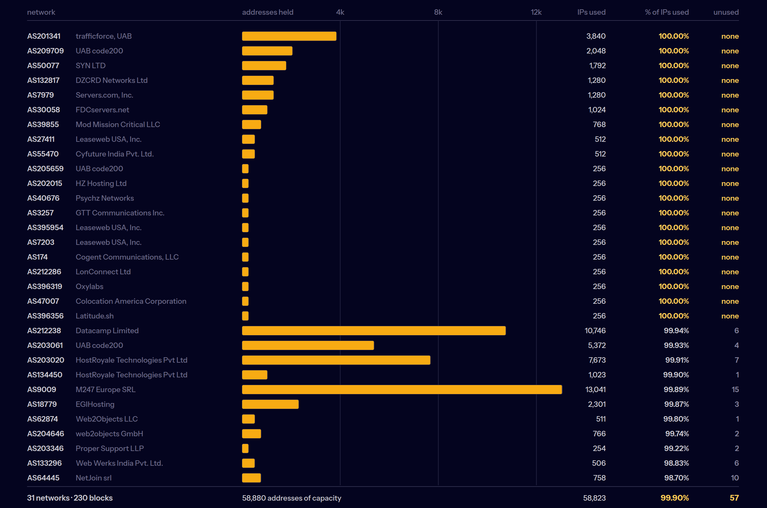Screen dimensions: 767x508
Task: Click the total 99.90% summary value
Action: (675, 498)
